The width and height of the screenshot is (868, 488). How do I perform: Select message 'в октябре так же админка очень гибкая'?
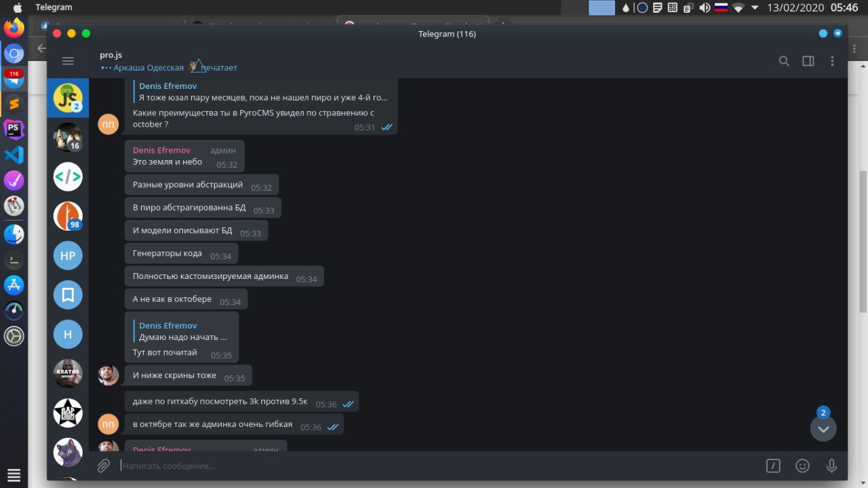click(234, 425)
